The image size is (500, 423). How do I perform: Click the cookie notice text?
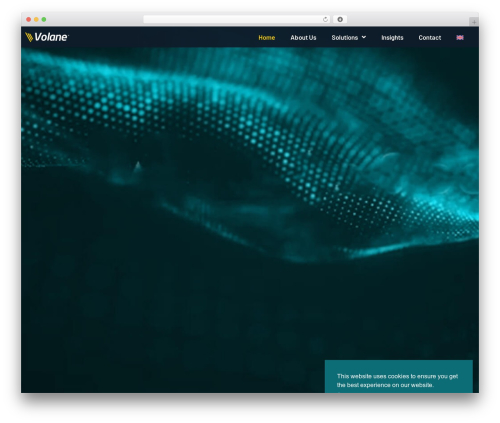coord(397,380)
